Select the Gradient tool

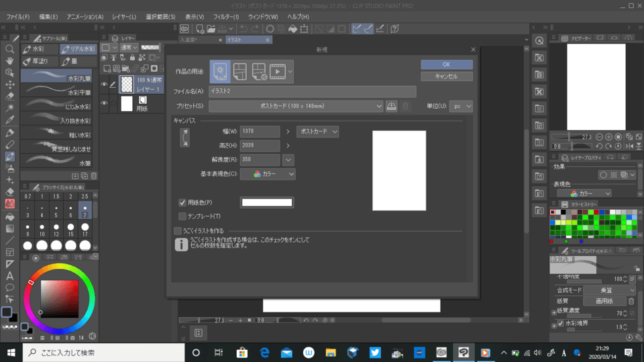click(10, 229)
